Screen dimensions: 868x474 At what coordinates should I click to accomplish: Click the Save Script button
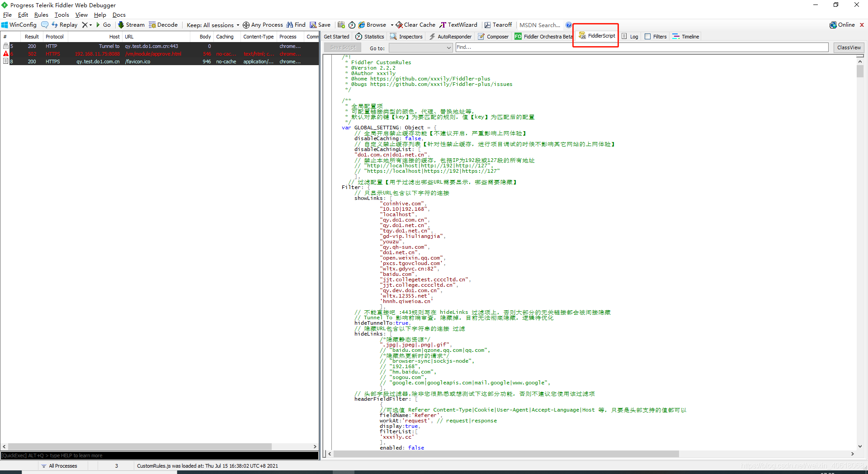point(343,47)
